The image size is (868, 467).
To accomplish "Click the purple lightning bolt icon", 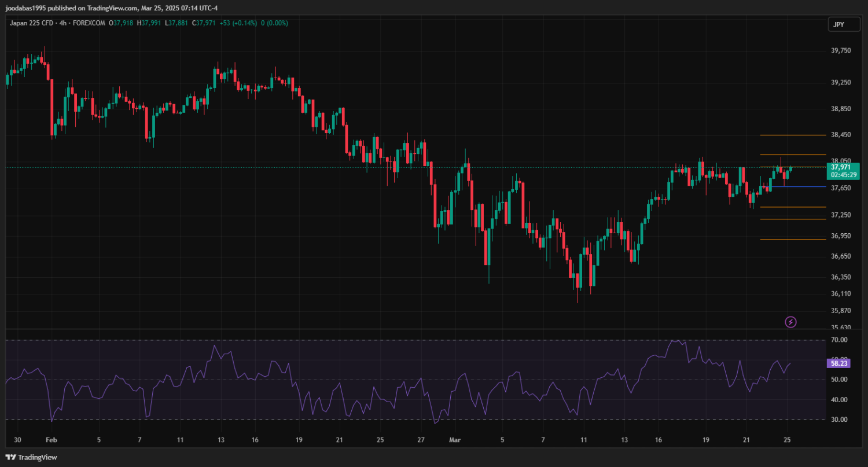I will 790,322.
